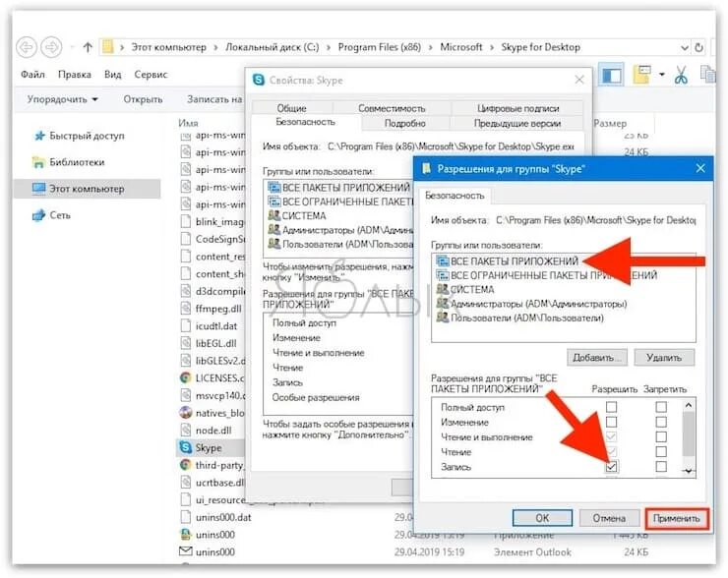The width and height of the screenshot is (728, 578).
Task: Deny Write (Запись) checkbox
Action: [x=661, y=466]
